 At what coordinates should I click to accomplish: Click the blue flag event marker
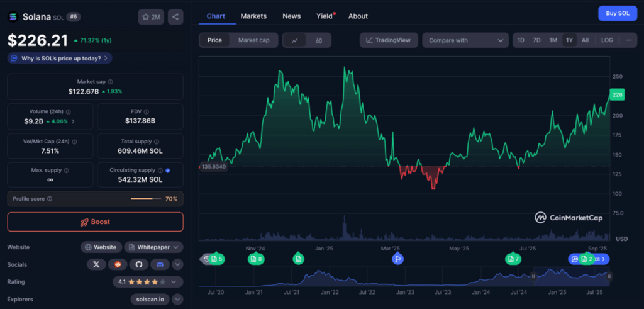coord(397,259)
